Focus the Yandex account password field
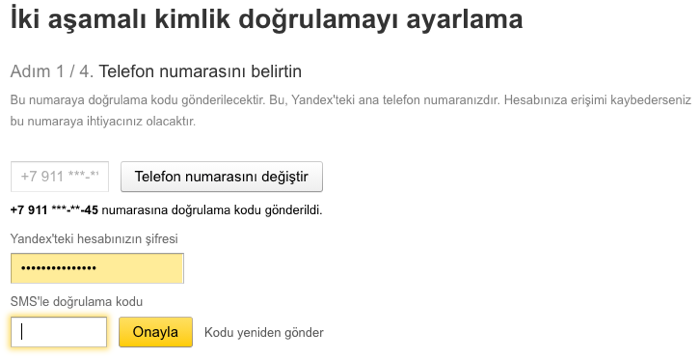 tap(97, 268)
